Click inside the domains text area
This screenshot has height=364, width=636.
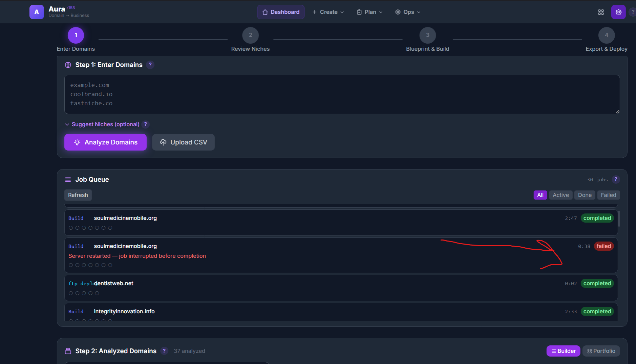(x=342, y=94)
